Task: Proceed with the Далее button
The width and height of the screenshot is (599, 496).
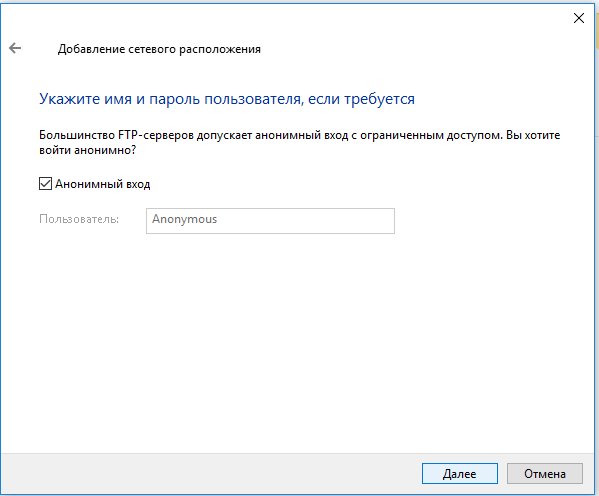Action: point(460,474)
